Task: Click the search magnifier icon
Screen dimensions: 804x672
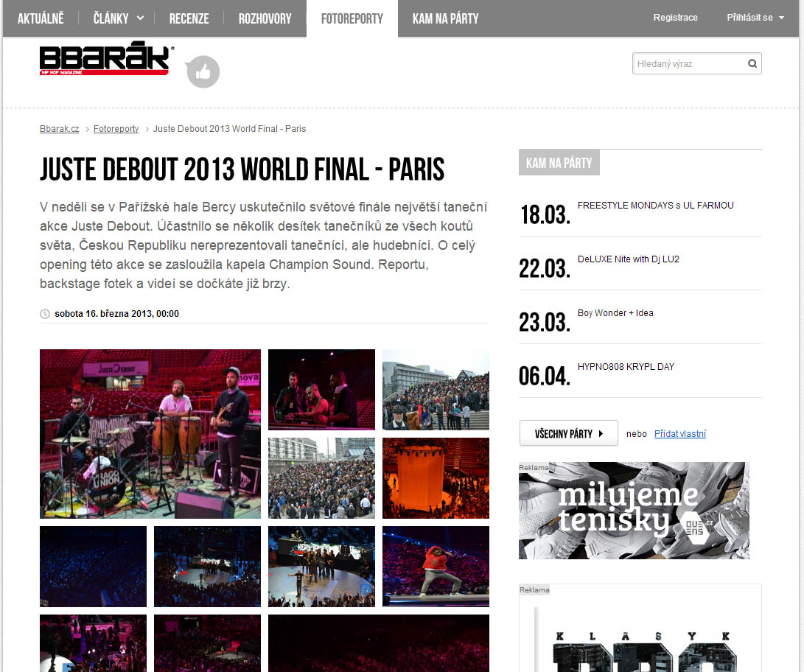Action: coord(752,63)
